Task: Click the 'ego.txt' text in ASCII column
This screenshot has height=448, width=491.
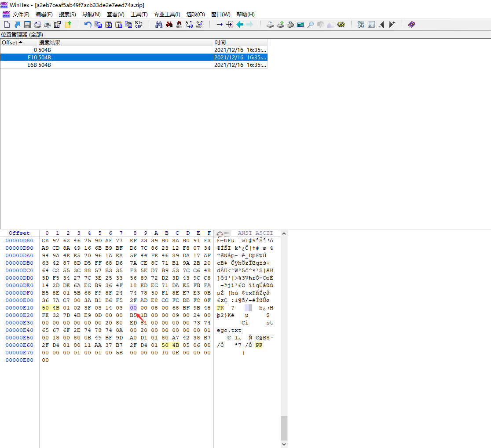Action: pos(229,330)
